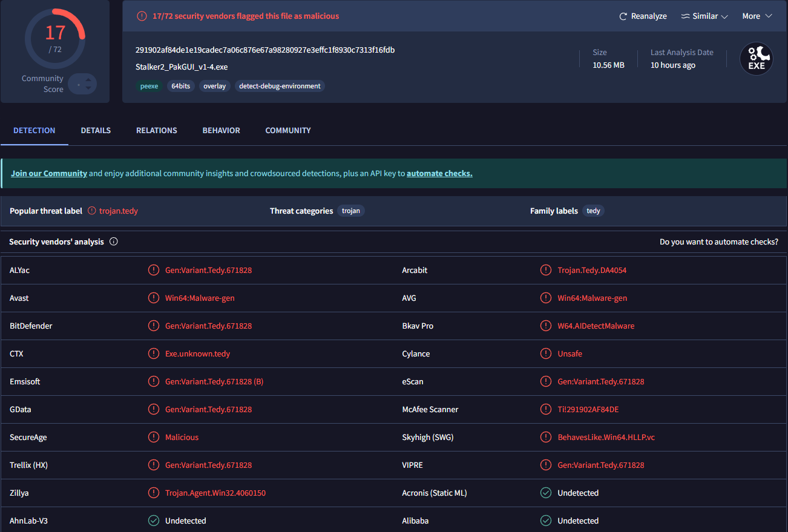Click the Reanalyze circular arrow icon
This screenshot has width=788, height=532.
(x=623, y=16)
